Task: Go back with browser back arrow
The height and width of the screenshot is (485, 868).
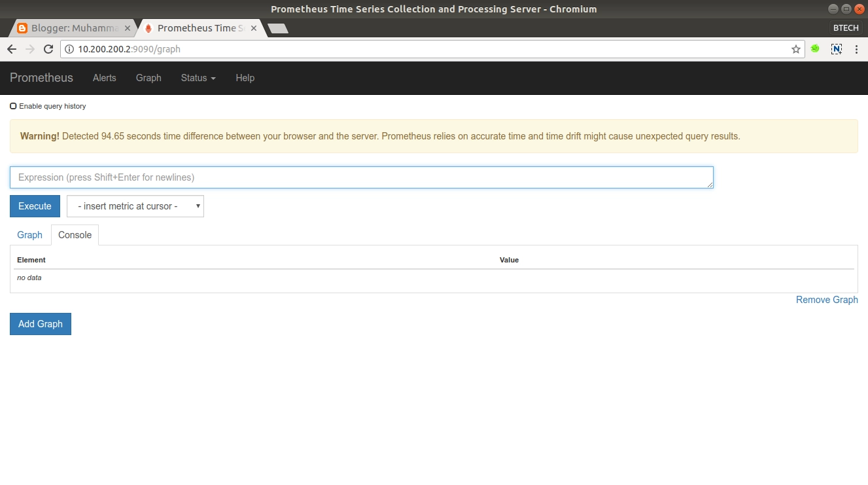Action: (x=12, y=49)
